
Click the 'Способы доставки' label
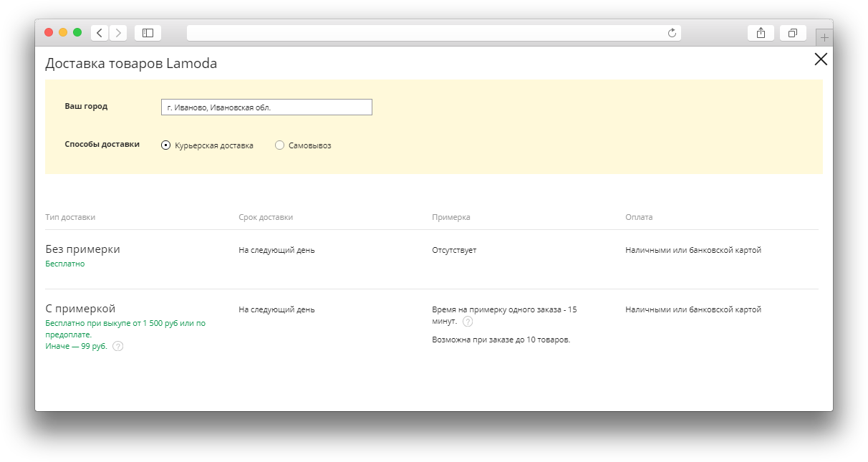coord(102,144)
